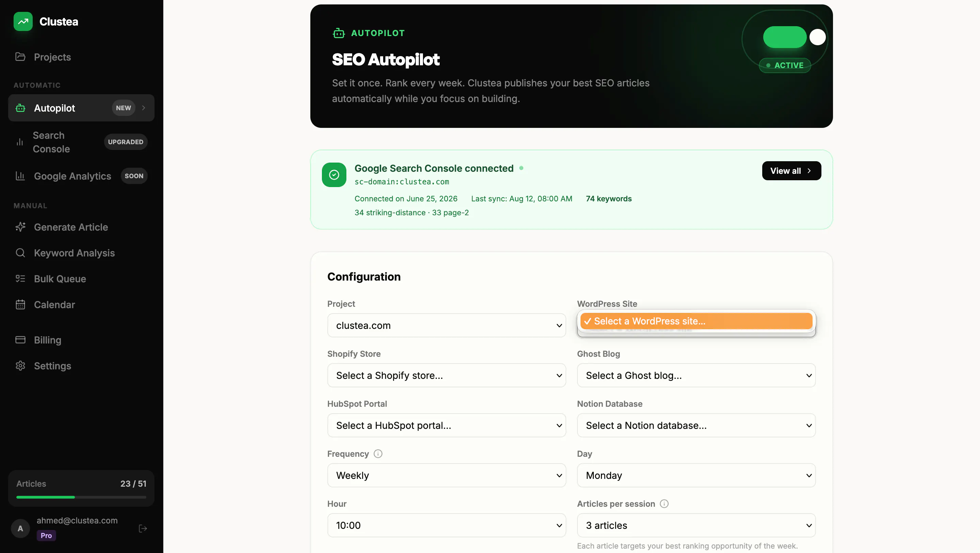This screenshot has height=553, width=980.
Task: Click the ACTIVE status badge
Action: 785,65
